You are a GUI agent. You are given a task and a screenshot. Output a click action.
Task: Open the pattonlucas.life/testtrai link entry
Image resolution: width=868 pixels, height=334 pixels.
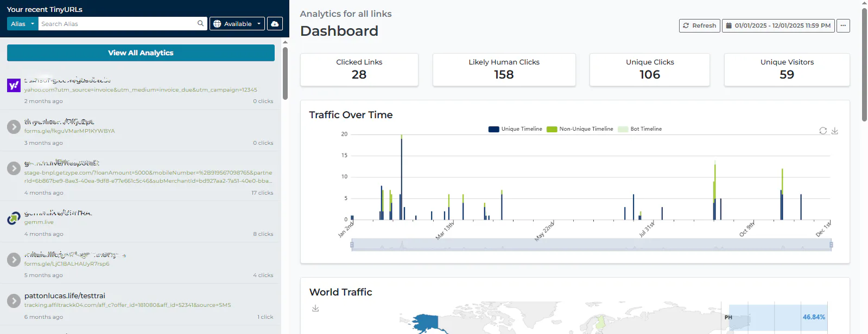tap(141, 306)
